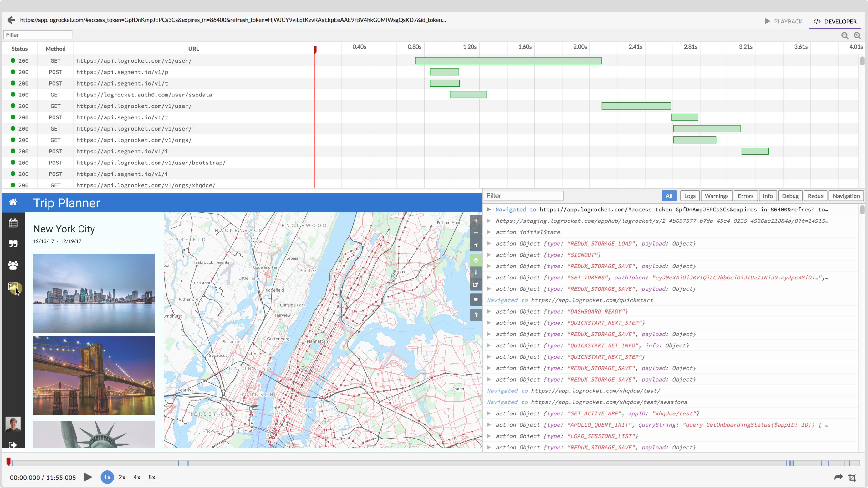Expand the APOLLO_QUERY_INIT action entry

[x=489, y=425]
